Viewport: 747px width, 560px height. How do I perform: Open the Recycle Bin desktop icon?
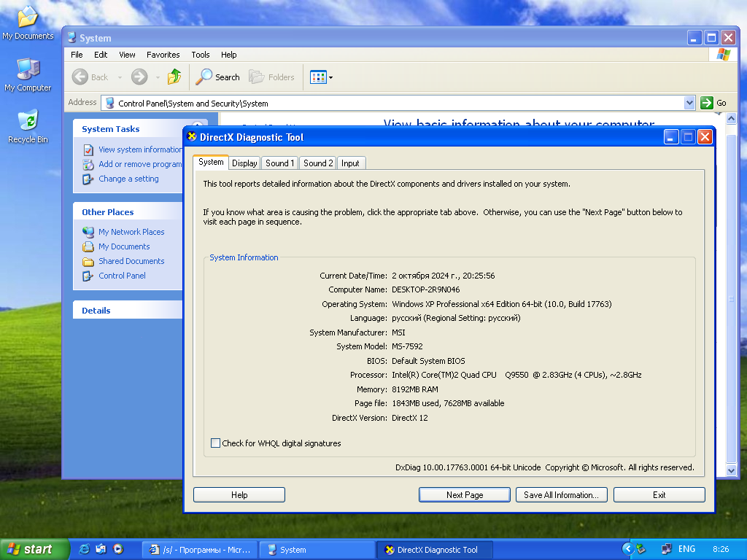tap(28, 126)
